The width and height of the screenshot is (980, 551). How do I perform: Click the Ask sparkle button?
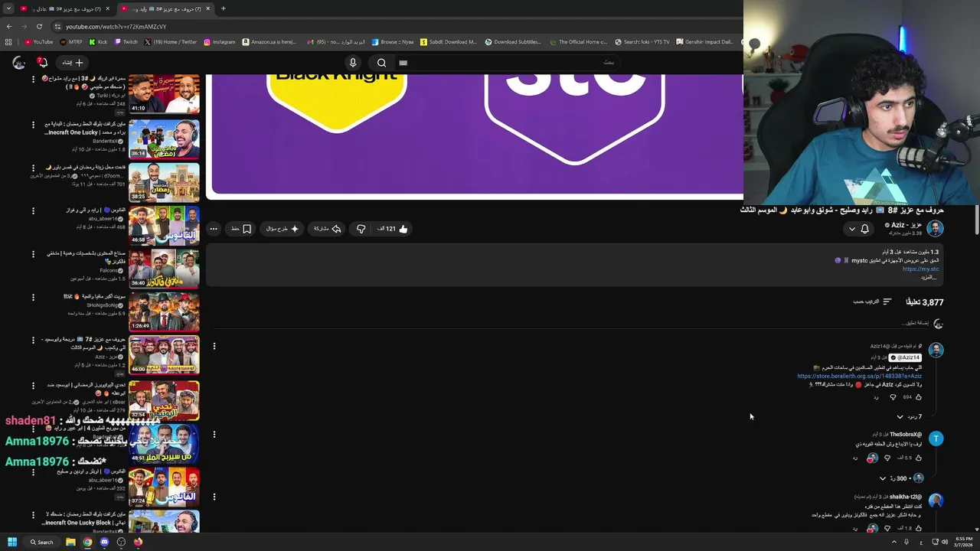tap(283, 229)
